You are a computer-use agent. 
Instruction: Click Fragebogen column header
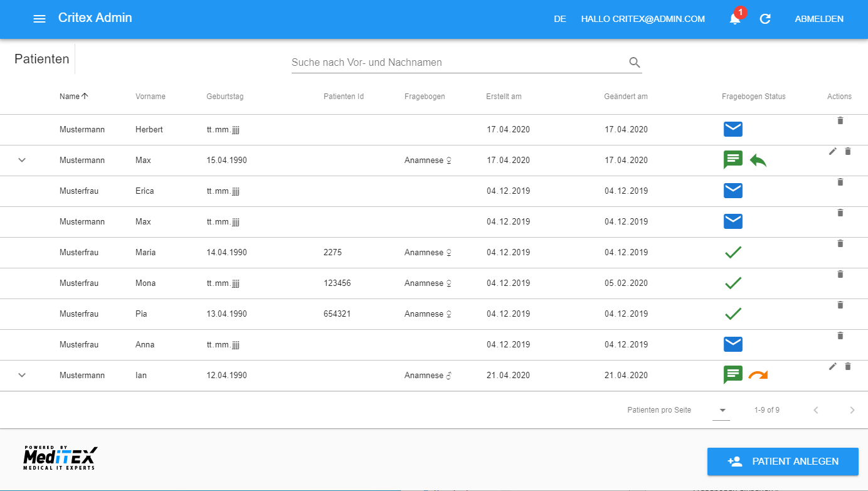tap(425, 97)
